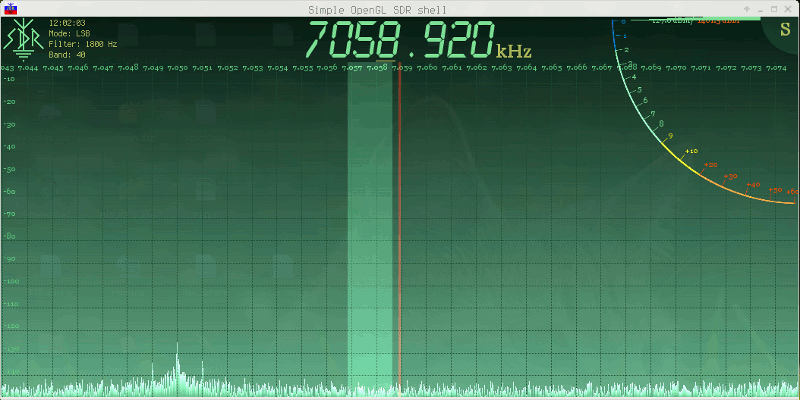Click the kHz unit label
The width and height of the screenshot is (800, 400).
point(514,49)
